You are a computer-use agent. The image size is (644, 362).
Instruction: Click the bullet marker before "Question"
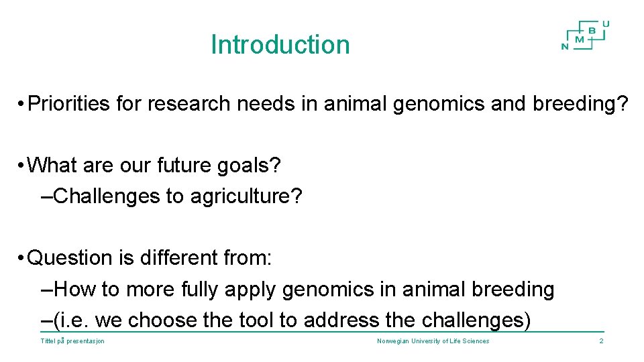tap(22, 258)
